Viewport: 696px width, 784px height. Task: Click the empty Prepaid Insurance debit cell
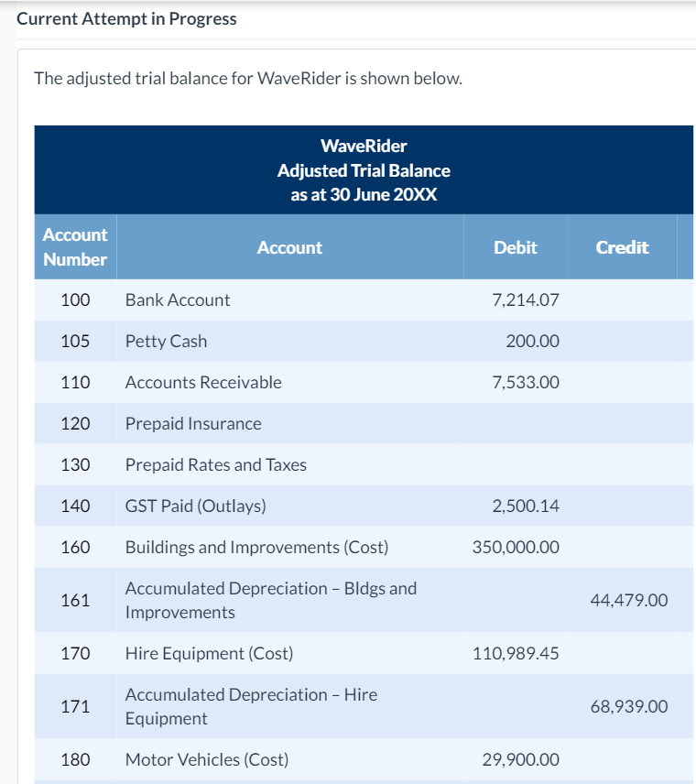(x=516, y=423)
